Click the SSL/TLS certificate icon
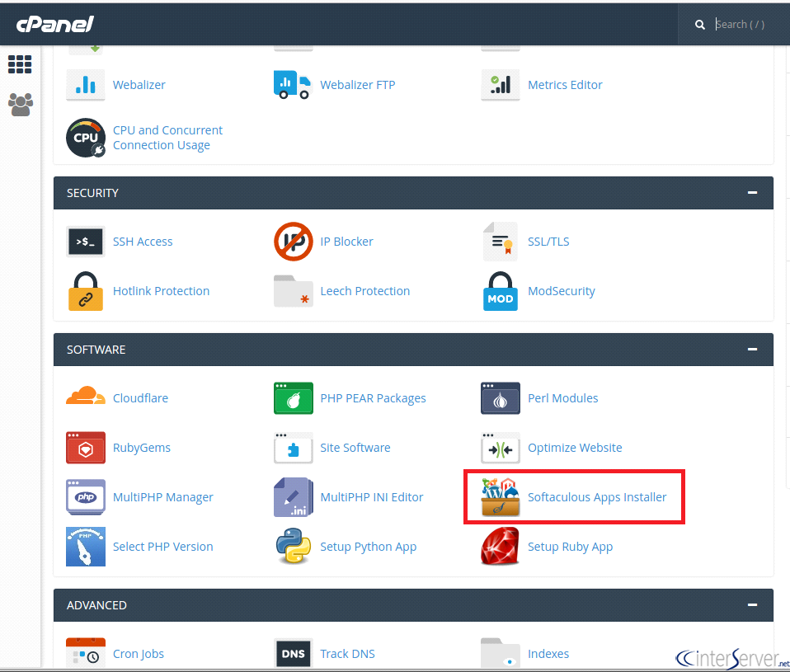 (x=501, y=242)
